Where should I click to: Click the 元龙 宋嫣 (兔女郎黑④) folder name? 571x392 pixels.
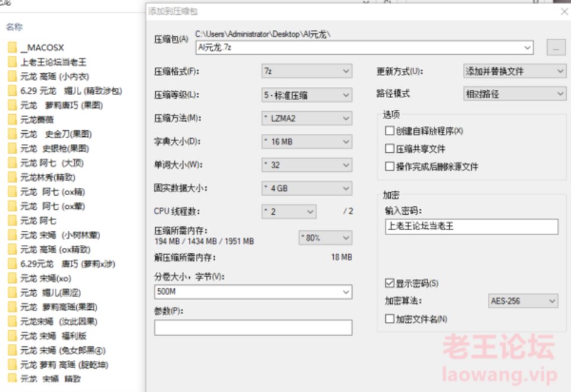pyautogui.click(x=63, y=350)
